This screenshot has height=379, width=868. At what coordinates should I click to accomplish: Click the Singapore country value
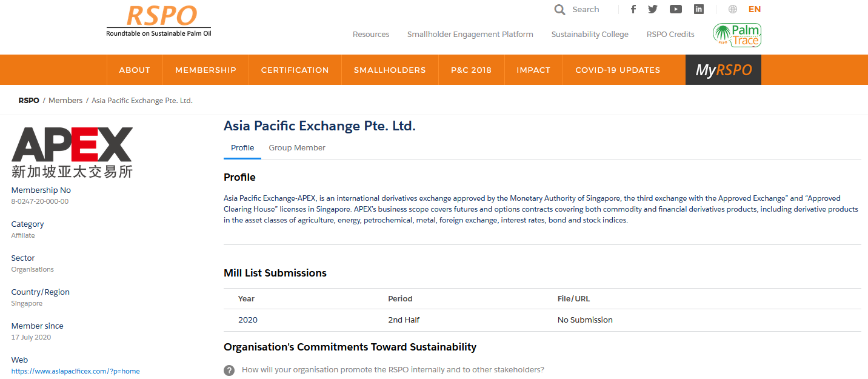27,303
